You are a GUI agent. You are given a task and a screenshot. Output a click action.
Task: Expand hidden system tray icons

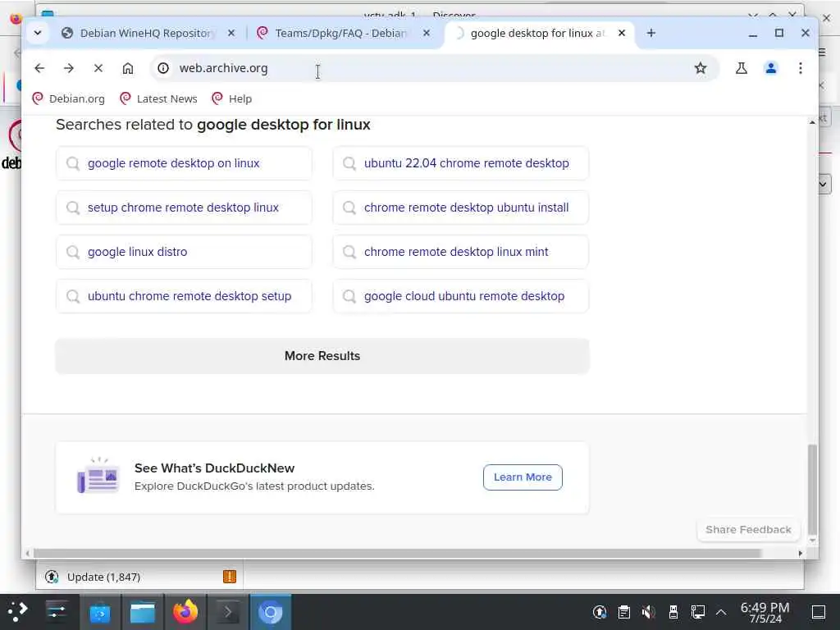[x=721, y=612]
